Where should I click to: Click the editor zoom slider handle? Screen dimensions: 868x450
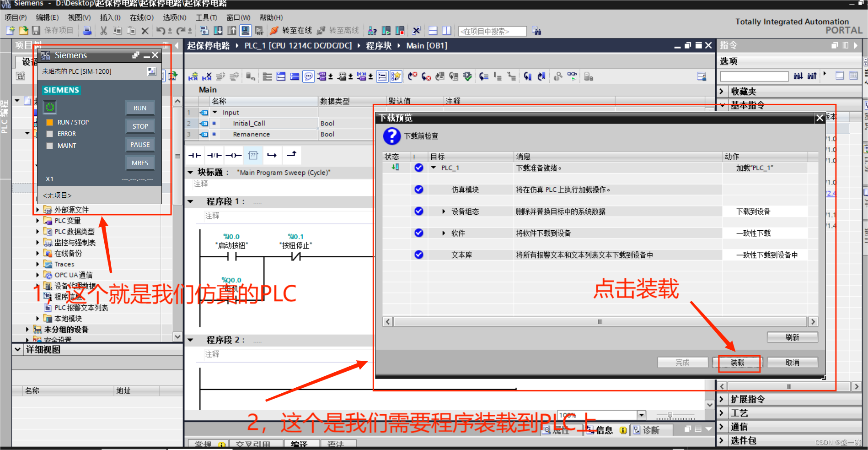[x=670, y=416]
